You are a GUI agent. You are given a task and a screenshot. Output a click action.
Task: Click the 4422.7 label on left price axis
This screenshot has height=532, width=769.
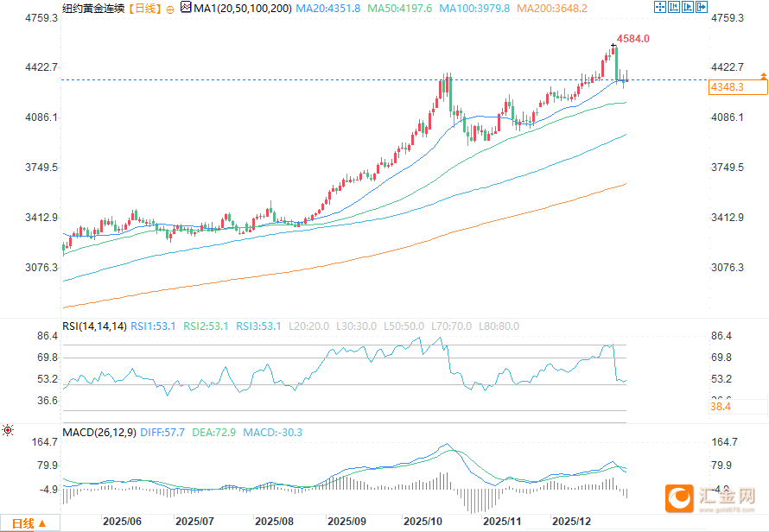click(41, 67)
